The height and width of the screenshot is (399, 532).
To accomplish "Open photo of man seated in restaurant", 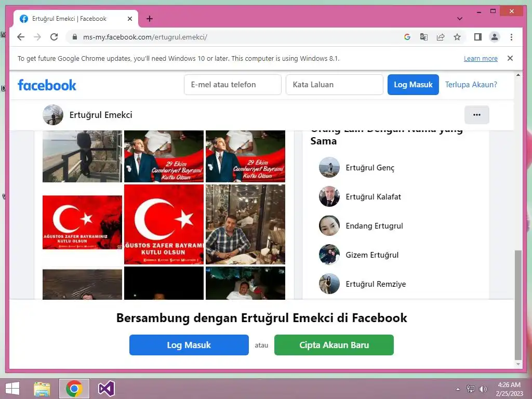I will pyautogui.click(x=245, y=224).
